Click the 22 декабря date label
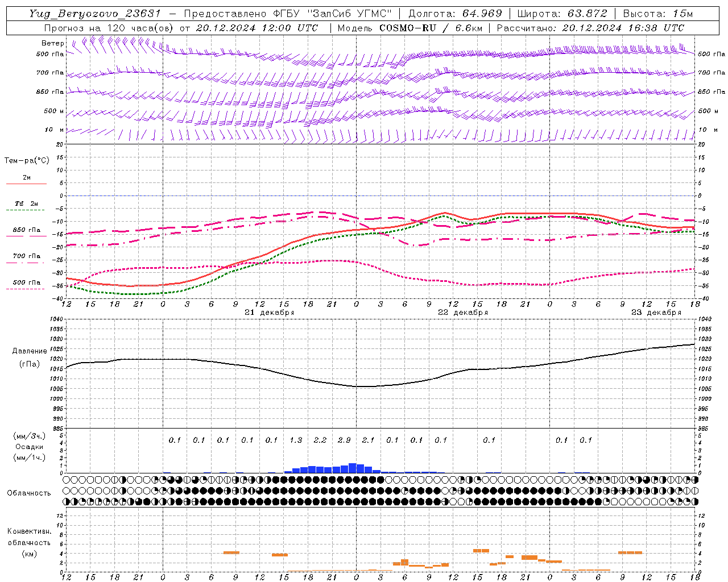 click(x=463, y=313)
